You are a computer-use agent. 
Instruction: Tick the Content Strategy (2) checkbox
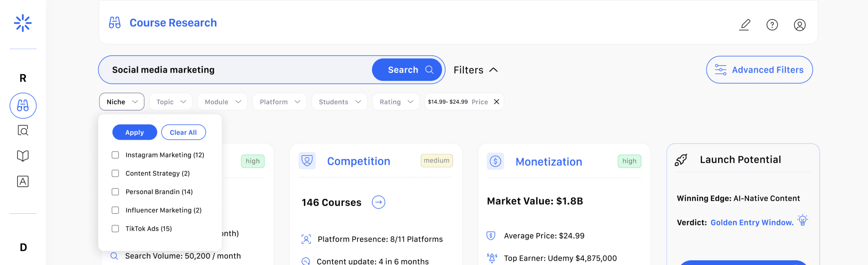(x=115, y=173)
